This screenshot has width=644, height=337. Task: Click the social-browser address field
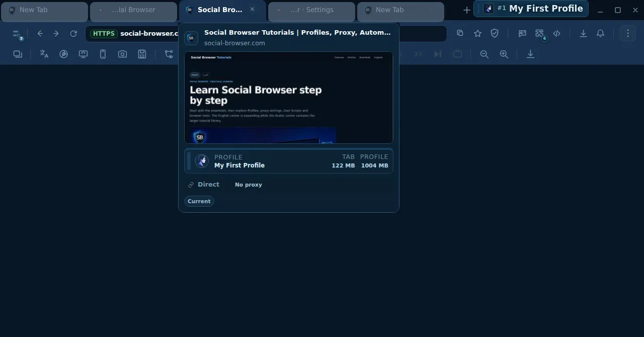click(x=266, y=34)
